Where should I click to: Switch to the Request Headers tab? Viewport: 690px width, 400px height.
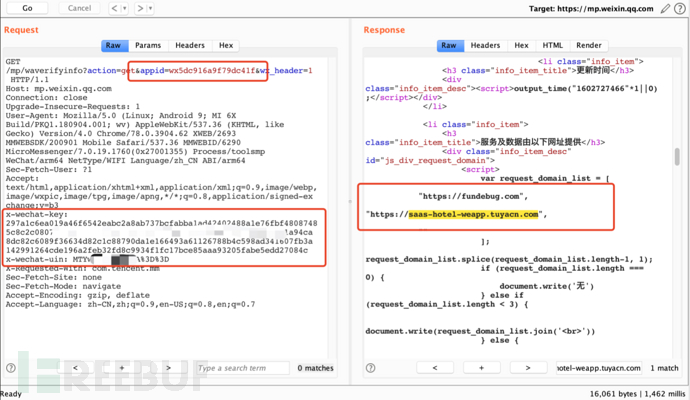pos(190,45)
